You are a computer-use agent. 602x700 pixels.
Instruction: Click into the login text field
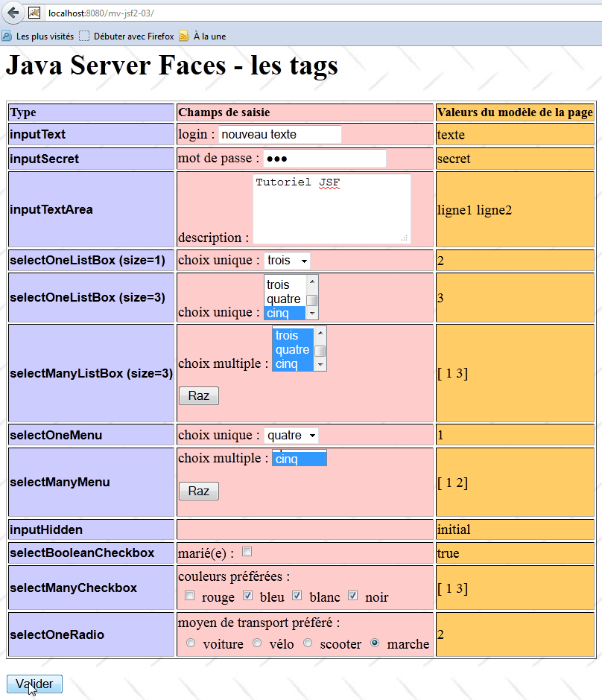pos(279,135)
